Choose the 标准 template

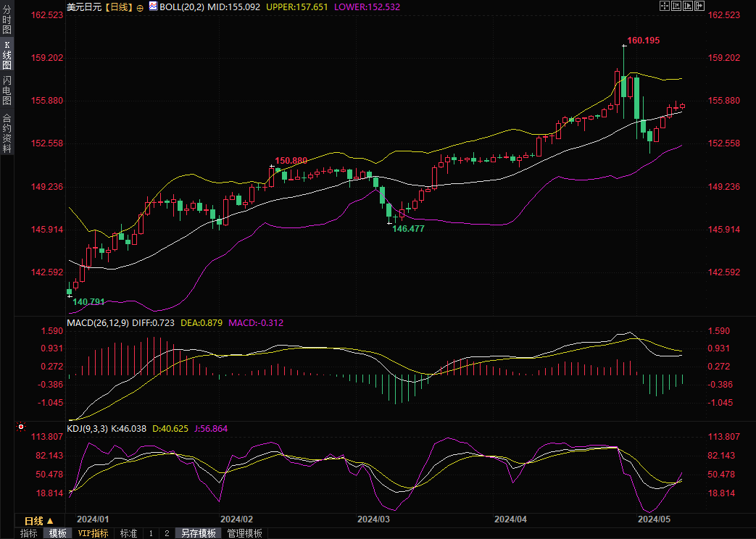coord(128,533)
